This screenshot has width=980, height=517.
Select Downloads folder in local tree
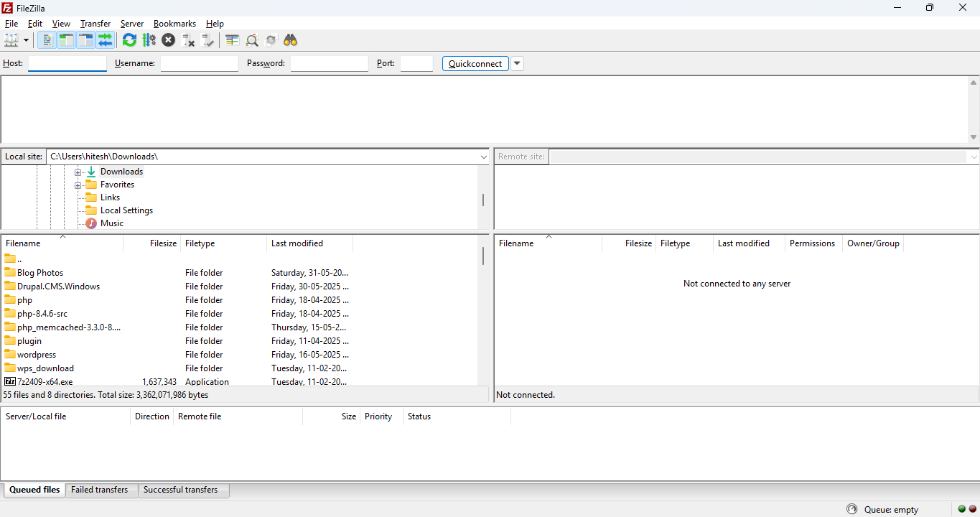121,172
